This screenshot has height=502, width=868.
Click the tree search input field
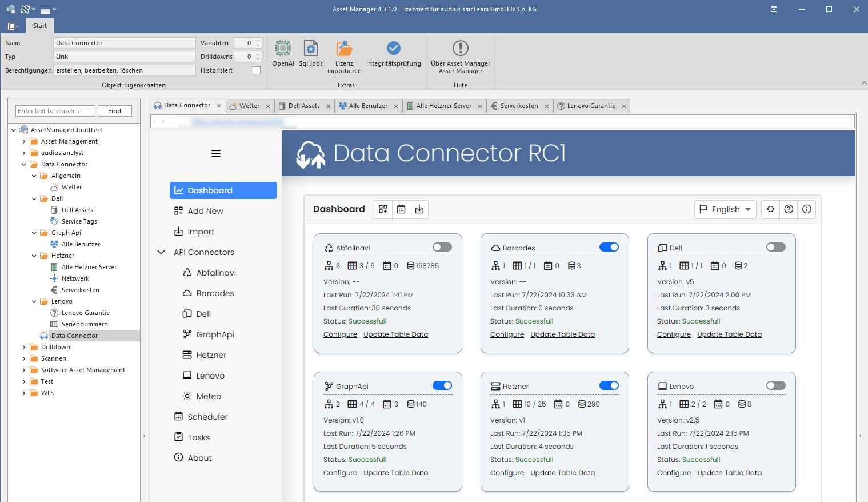(x=55, y=111)
